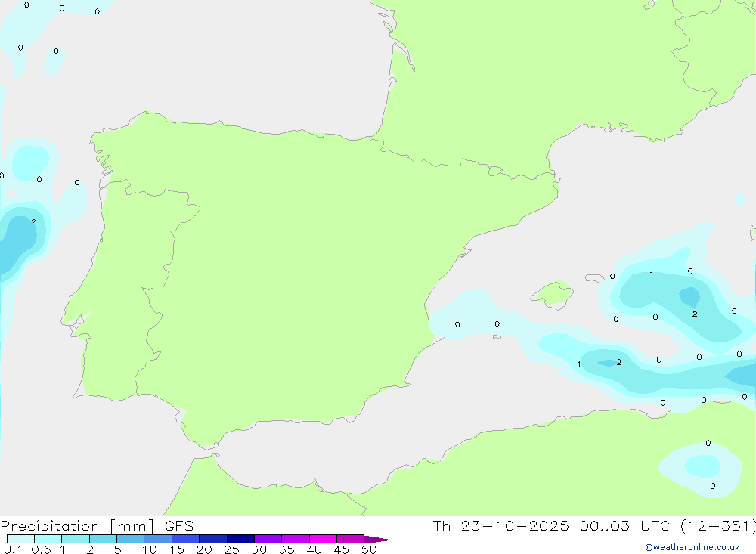Click the 35–40 mm violet legend box
The image size is (756, 554).
pyautogui.click(x=296, y=539)
